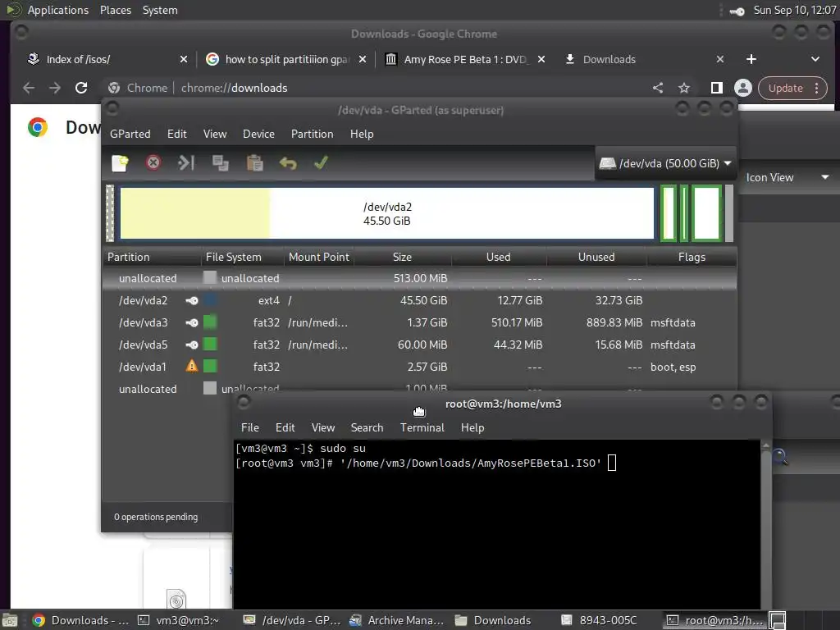This screenshot has height=630, width=840.
Task: Click the Apply all operations checkmark in GParted
Action: [x=321, y=163]
